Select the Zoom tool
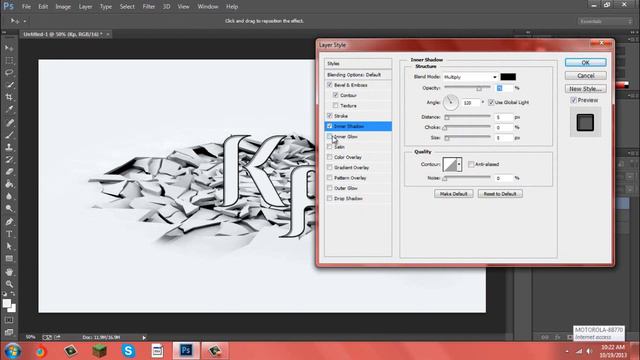This screenshot has width=640, height=360. pyautogui.click(x=9, y=284)
